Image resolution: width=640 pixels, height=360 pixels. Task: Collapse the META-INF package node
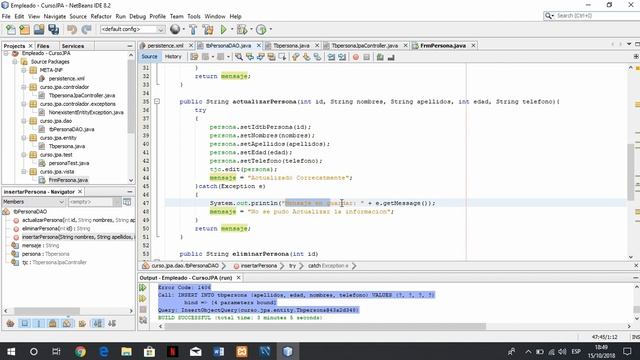24,70
